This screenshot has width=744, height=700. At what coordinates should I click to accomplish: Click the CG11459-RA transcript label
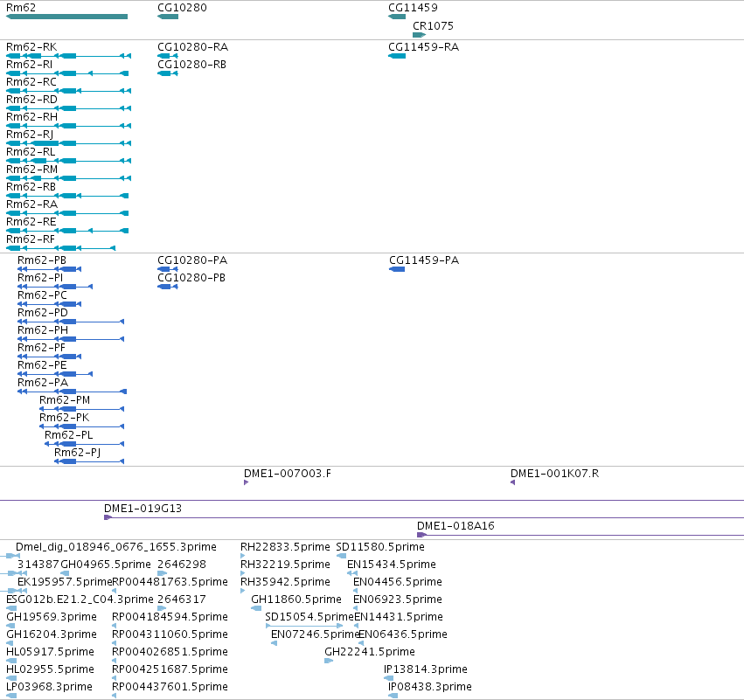point(424,47)
